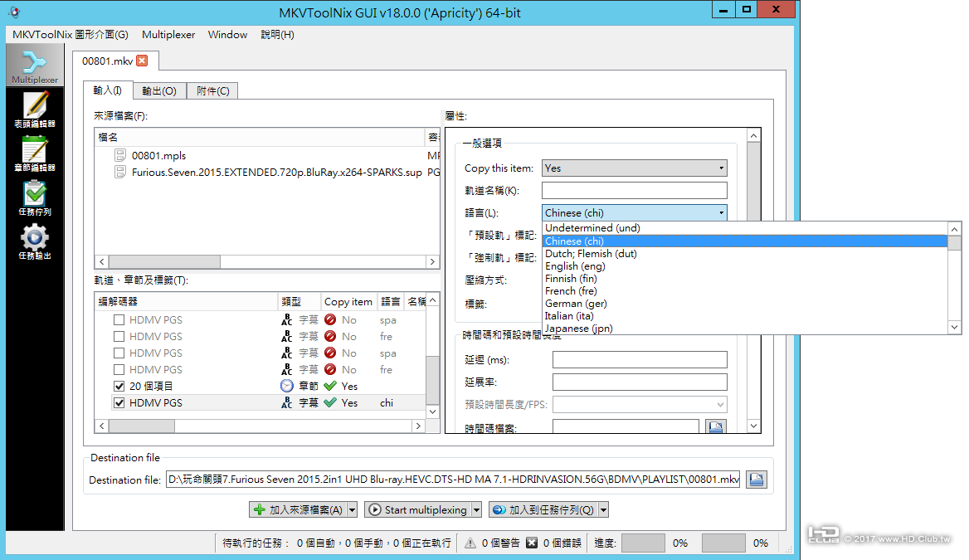Click the Destination file path field
This screenshot has width=969, height=560.
pyautogui.click(x=453, y=479)
